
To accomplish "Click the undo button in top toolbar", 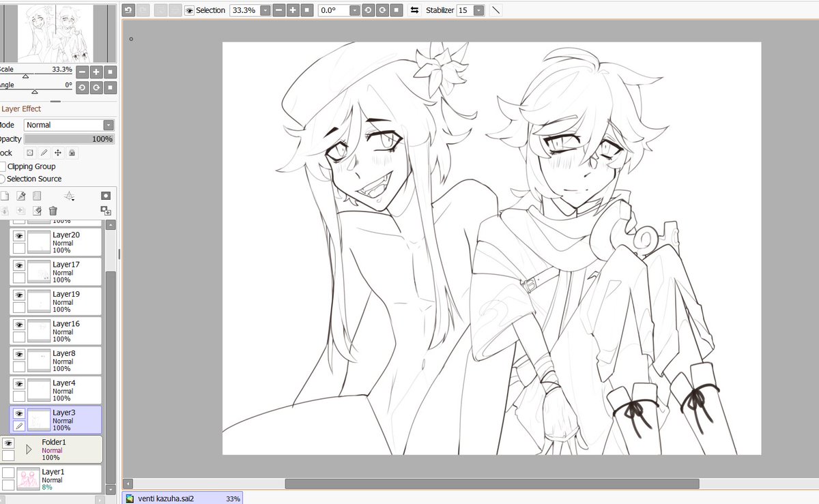I will (128, 10).
